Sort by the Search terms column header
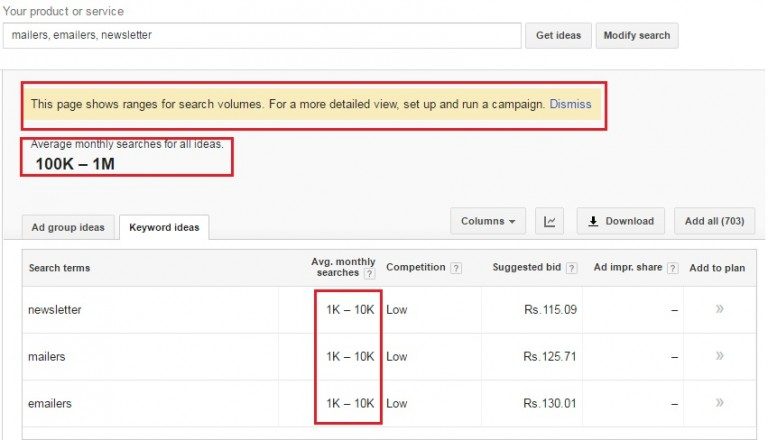This screenshot has height=440, width=768. point(59,268)
